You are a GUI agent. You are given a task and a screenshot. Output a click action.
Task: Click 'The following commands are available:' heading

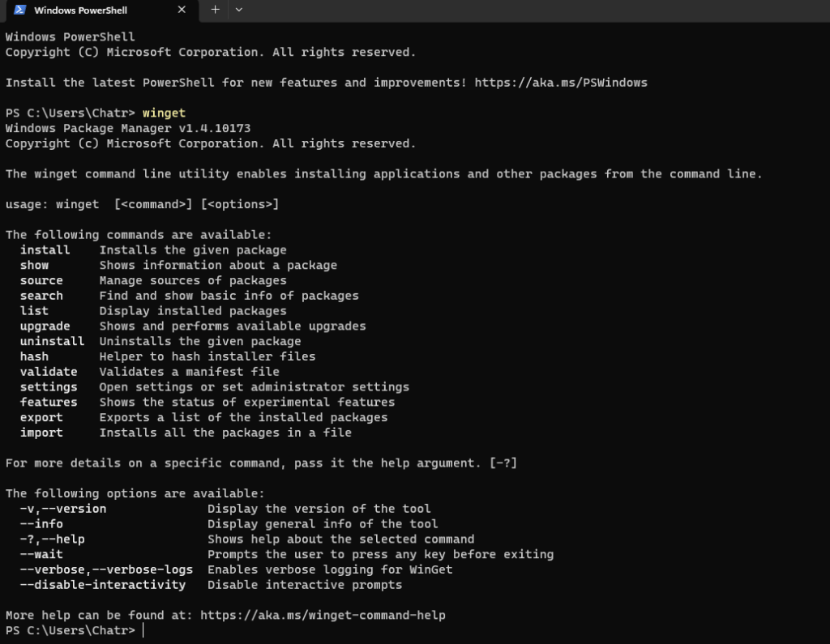139,235
